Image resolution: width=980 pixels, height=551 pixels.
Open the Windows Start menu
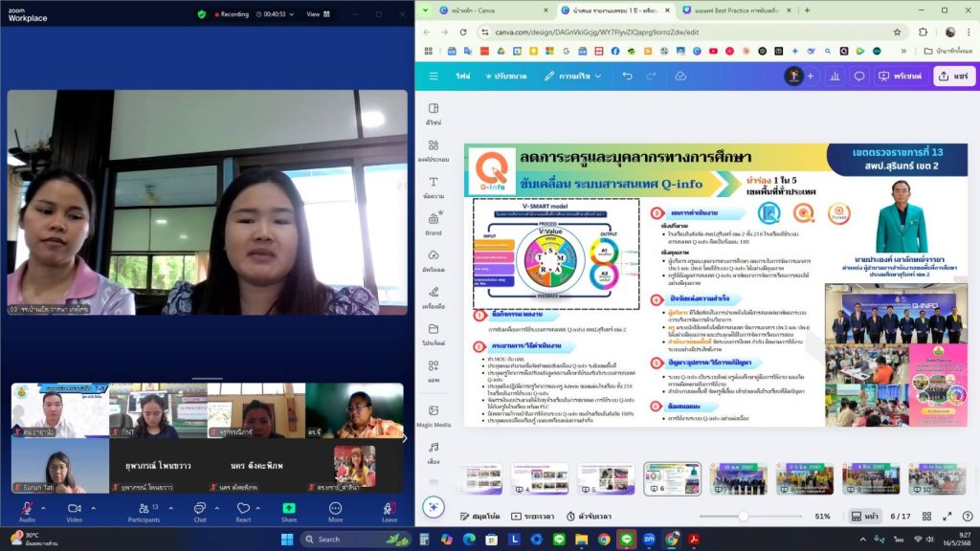point(287,540)
